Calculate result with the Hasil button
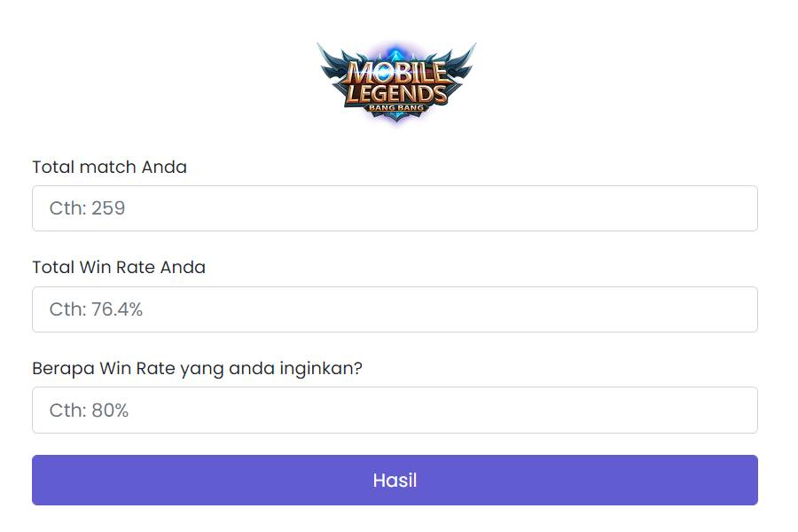The image size is (798, 532). click(x=395, y=480)
